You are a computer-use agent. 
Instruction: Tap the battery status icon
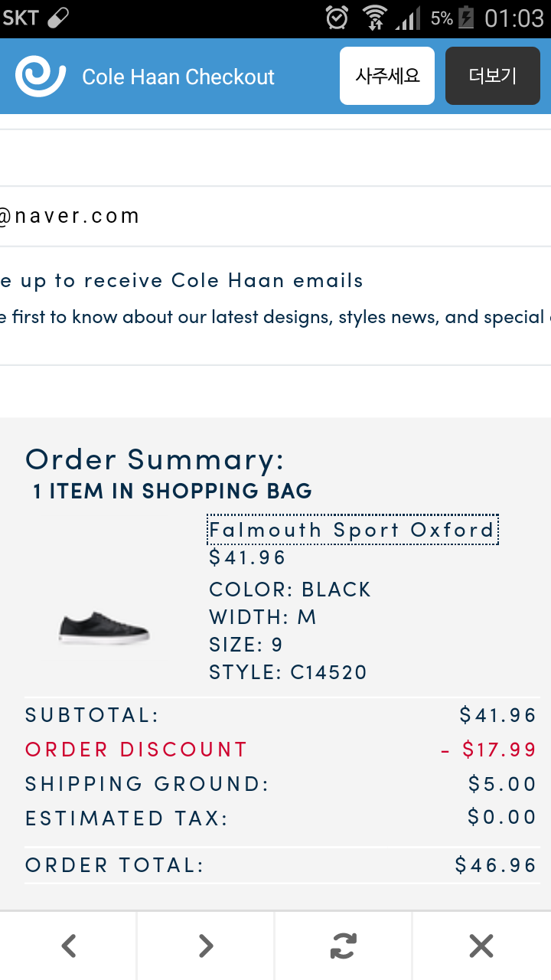[x=466, y=17]
